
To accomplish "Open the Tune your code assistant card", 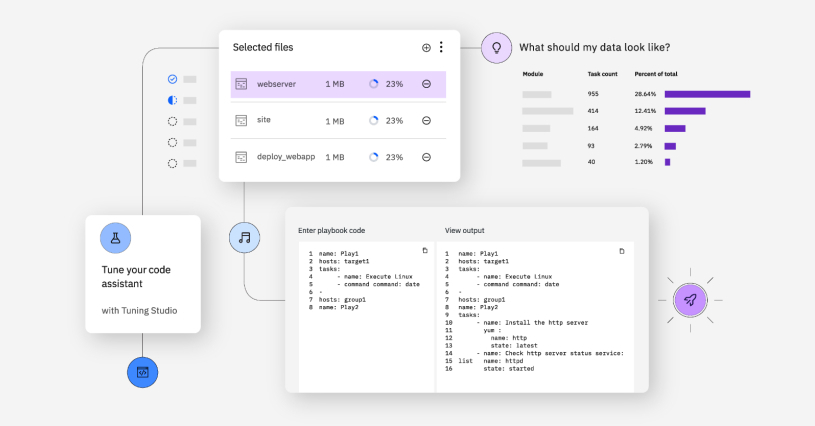I will 142,275.
